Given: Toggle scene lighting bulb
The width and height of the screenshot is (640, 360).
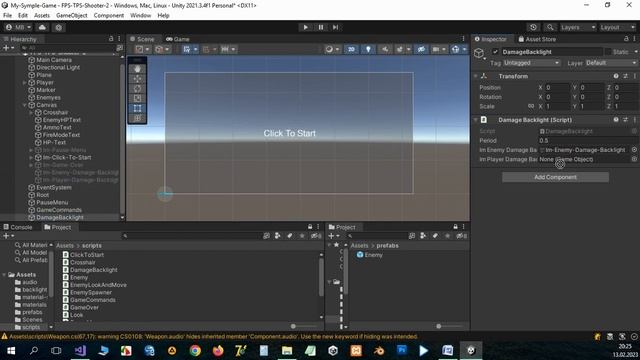Looking at the screenshot, I should click(368, 49).
